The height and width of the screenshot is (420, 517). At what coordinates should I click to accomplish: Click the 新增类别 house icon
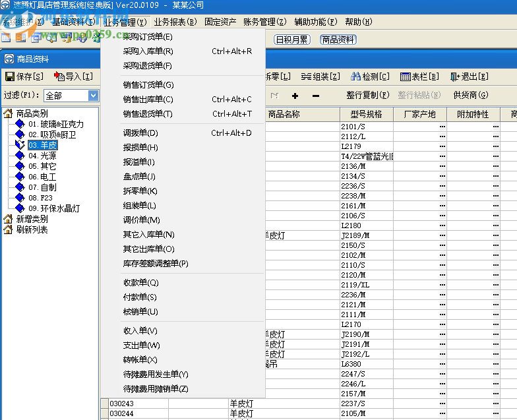coord(8,219)
